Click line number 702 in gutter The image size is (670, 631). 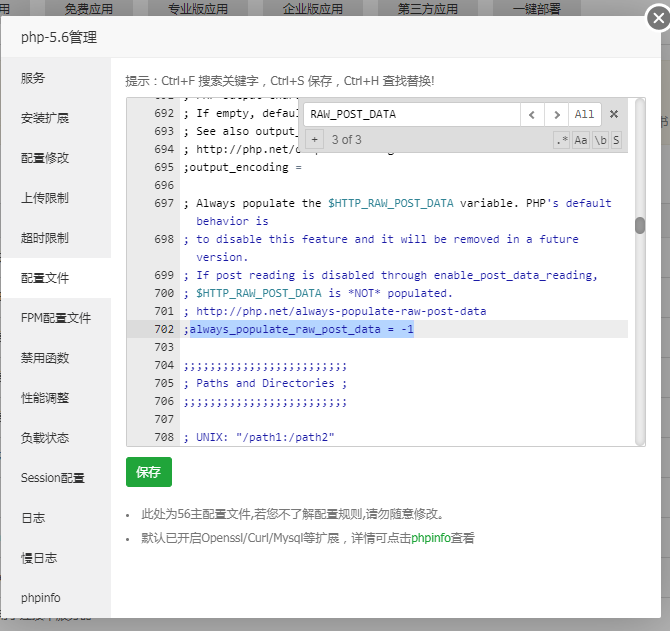[x=164, y=329]
